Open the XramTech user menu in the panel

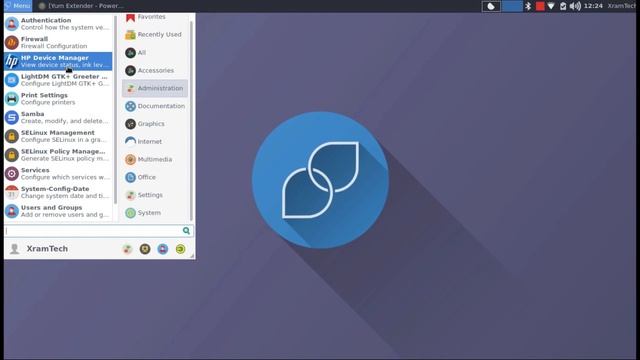[x=622, y=6]
